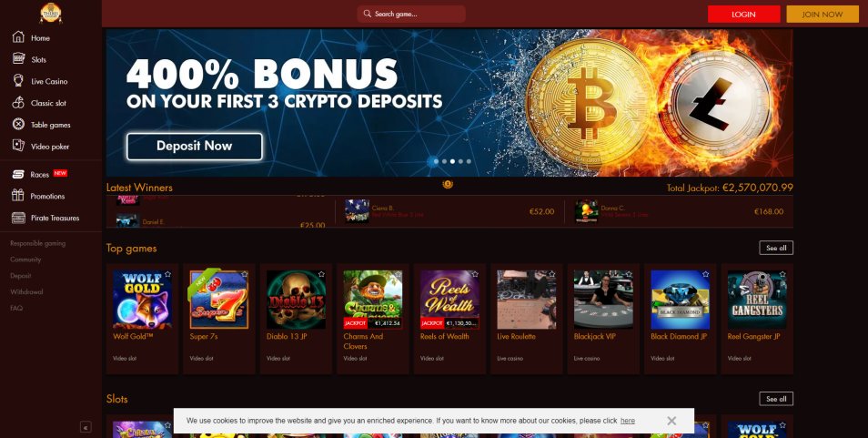
Task: Favorite the Black Diamond JP game
Action: tap(706, 274)
